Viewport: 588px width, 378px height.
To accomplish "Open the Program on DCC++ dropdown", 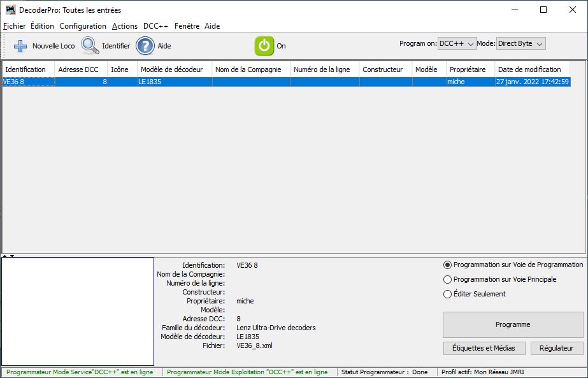I will (x=457, y=43).
